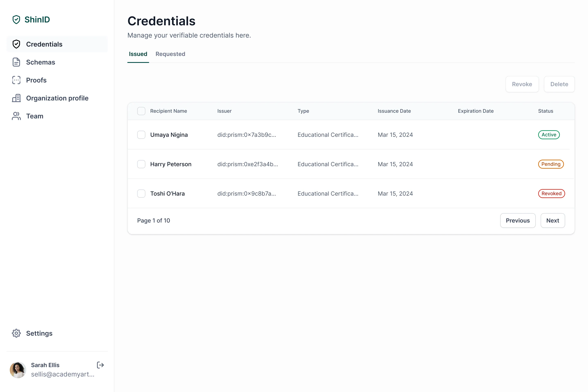Click Sarah Ellis's profile avatar

(x=18, y=370)
